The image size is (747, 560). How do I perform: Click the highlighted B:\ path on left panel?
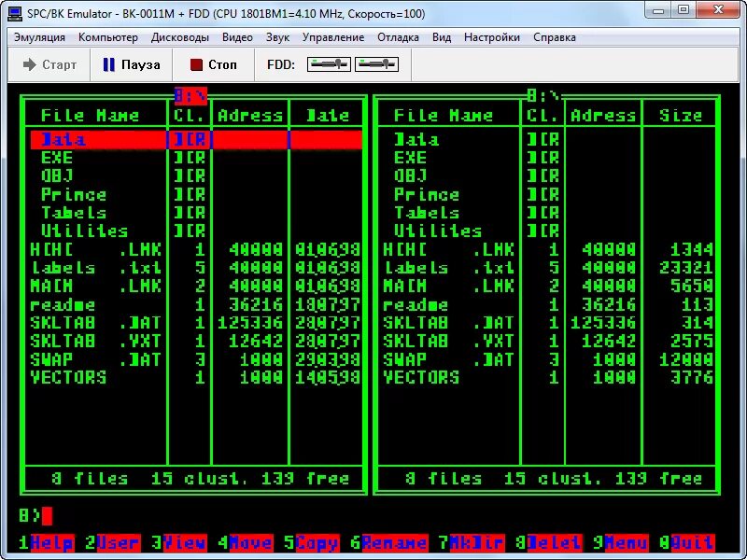(x=190, y=96)
